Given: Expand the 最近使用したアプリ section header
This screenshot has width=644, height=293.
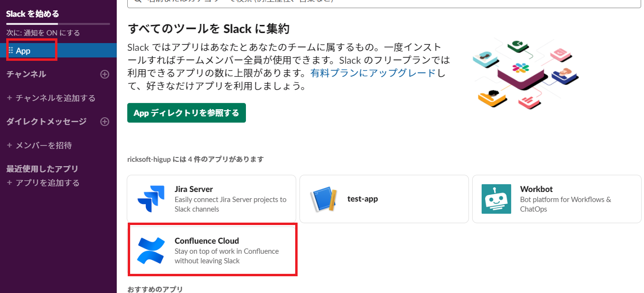Looking at the screenshot, I should pos(42,169).
